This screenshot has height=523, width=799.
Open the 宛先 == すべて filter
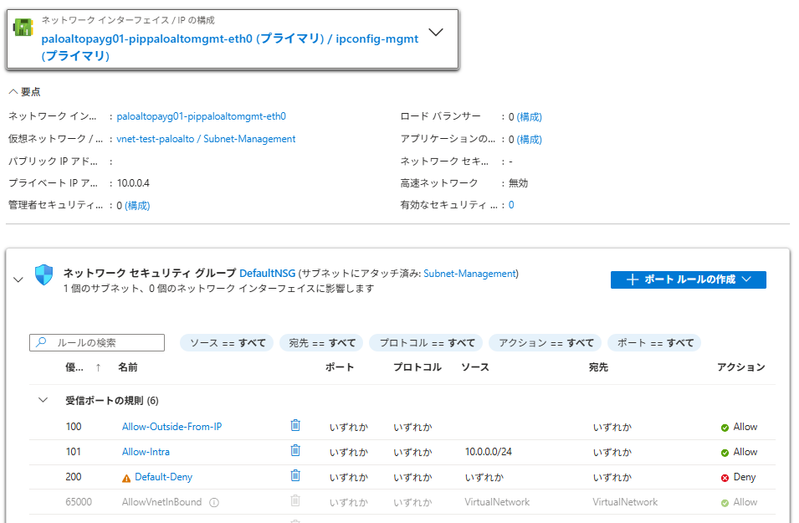[x=321, y=343]
